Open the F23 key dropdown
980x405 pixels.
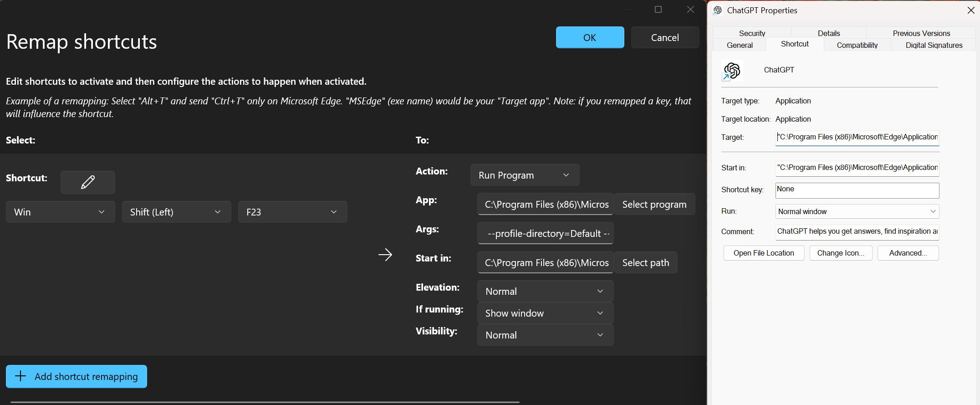tap(292, 212)
